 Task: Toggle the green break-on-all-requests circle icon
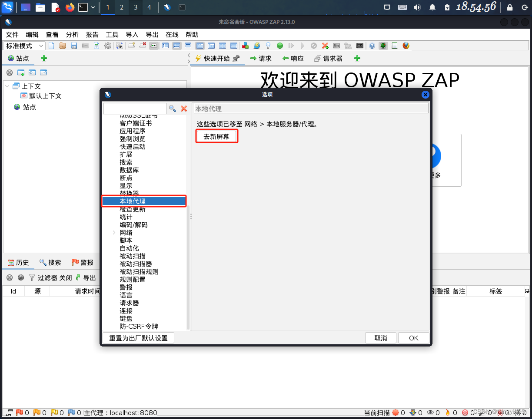[280, 46]
